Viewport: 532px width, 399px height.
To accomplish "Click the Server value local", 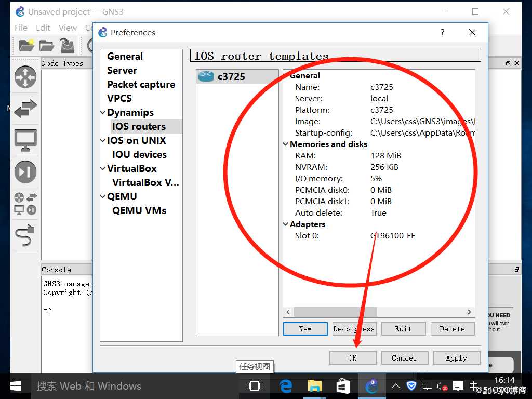I will pos(379,99).
